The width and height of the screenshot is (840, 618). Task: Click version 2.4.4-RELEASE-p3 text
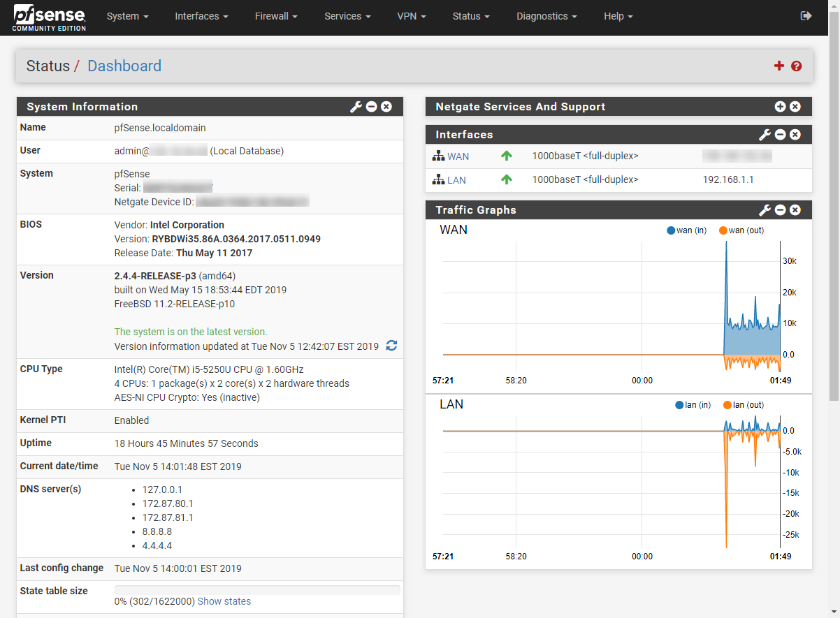(x=155, y=276)
